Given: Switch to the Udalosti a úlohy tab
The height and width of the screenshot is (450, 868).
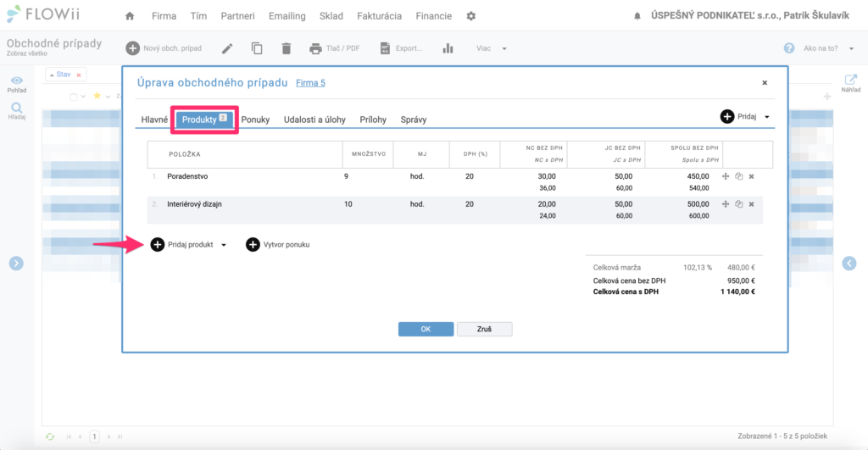Looking at the screenshot, I should pos(314,119).
